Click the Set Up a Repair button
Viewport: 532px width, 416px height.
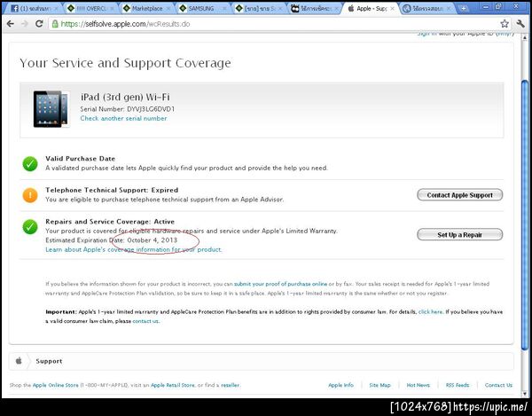459,234
